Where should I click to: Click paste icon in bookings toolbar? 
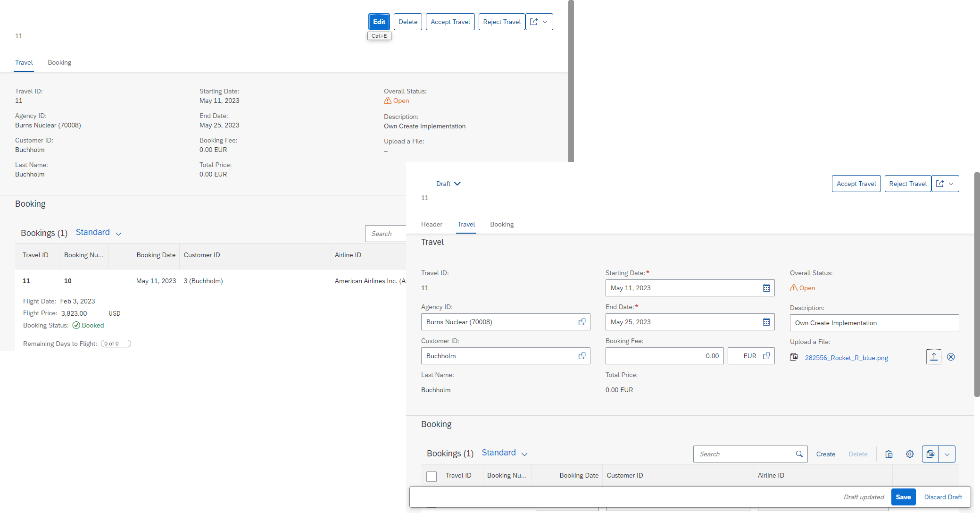889,454
